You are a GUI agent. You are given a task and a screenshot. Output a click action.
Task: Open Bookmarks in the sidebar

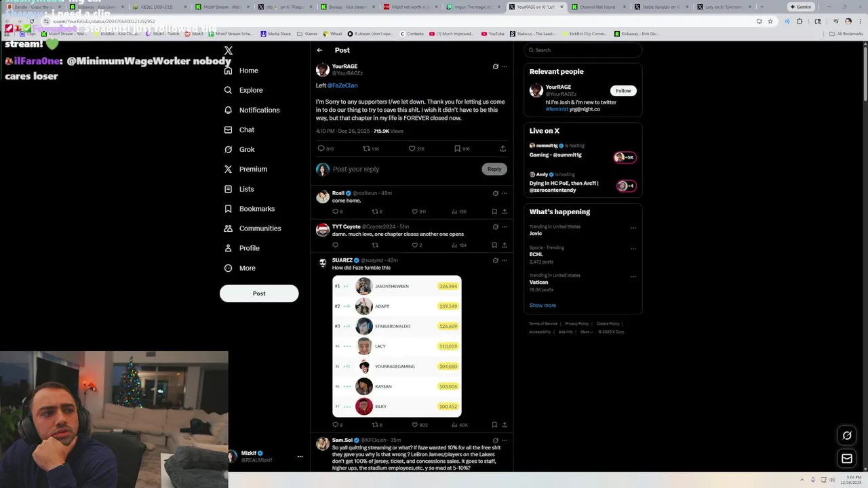click(x=250, y=209)
